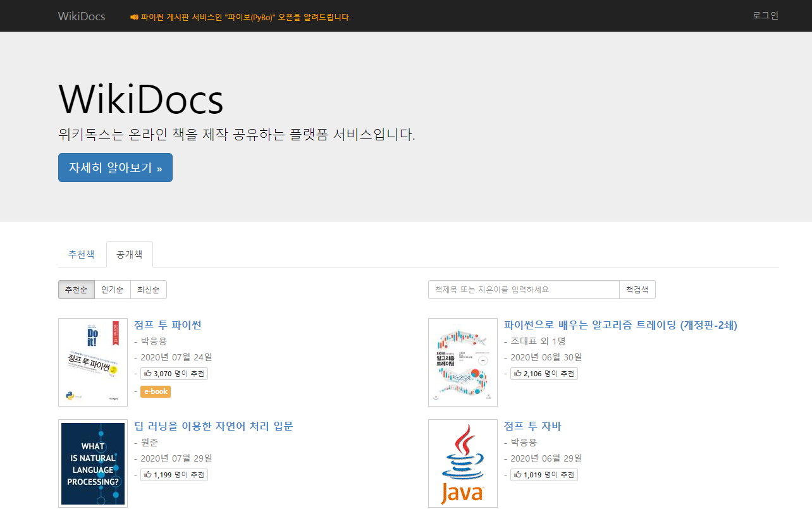This screenshot has width=812, height=509.
Task: Click the large WikiDocs hero heading
Action: 141,99
